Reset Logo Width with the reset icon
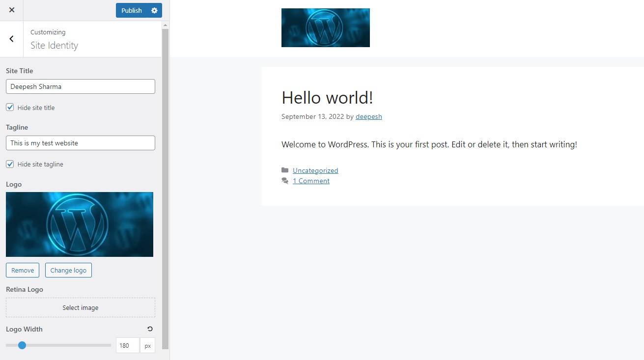Screen dimensions: 644x360 tap(150, 329)
